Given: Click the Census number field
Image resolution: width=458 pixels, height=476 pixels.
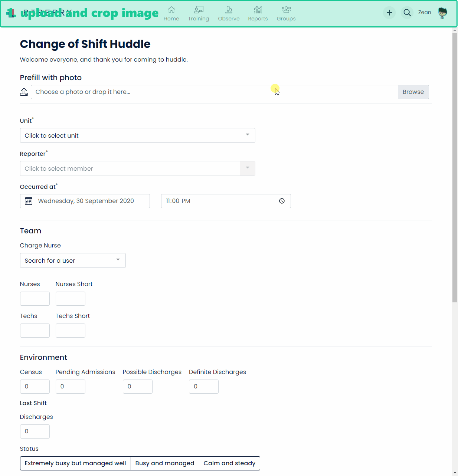Looking at the screenshot, I should [x=35, y=387].
